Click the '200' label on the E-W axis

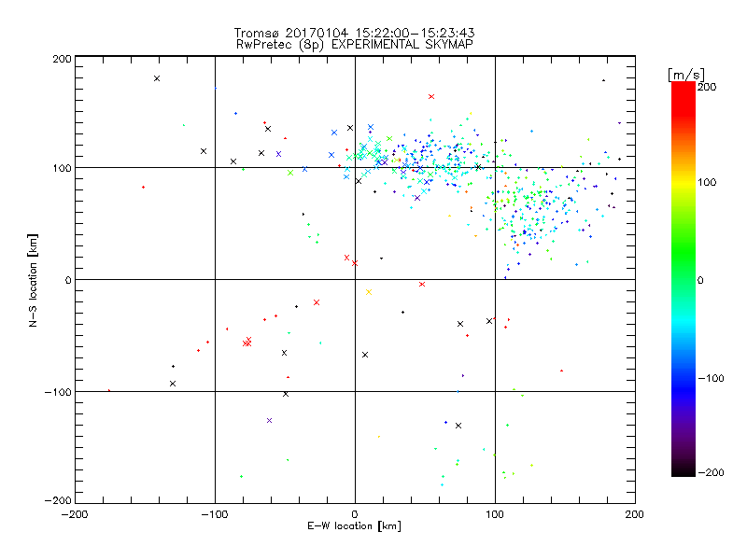(635, 514)
